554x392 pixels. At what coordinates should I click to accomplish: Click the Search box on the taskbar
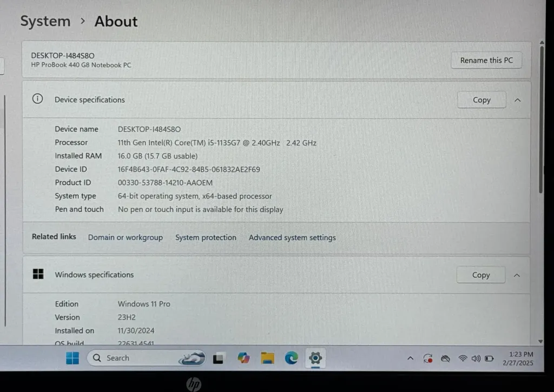click(x=146, y=358)
